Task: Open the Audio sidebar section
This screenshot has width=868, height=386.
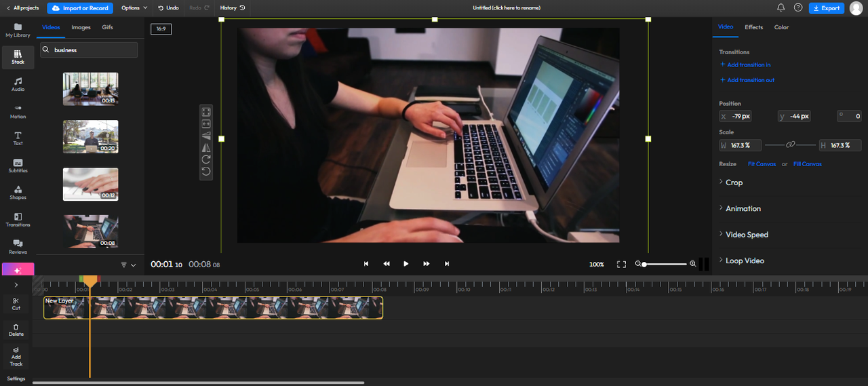Action: 18,85
